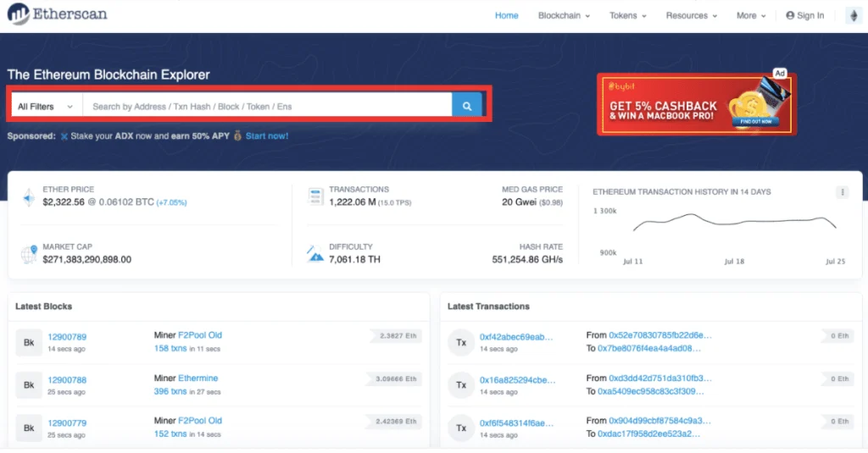The width and height of the screenshot is (868, 453).
Task: Click the Tx icon for 0x16a825294cbe
Action: click(x=461, y=385)
